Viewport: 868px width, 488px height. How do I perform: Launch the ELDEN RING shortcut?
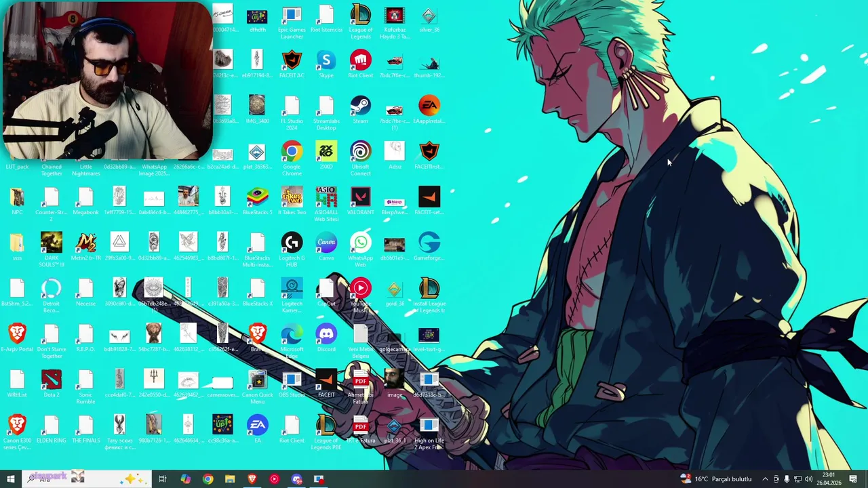tap(52, 428)
